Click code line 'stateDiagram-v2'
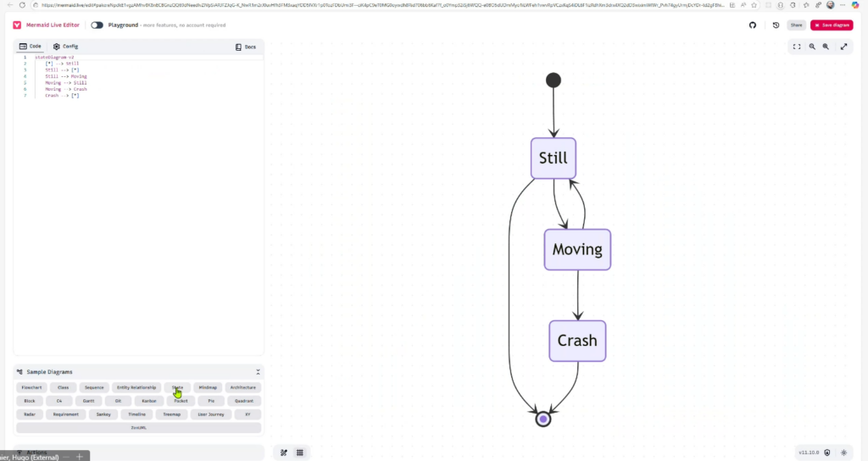 (54, 57)
